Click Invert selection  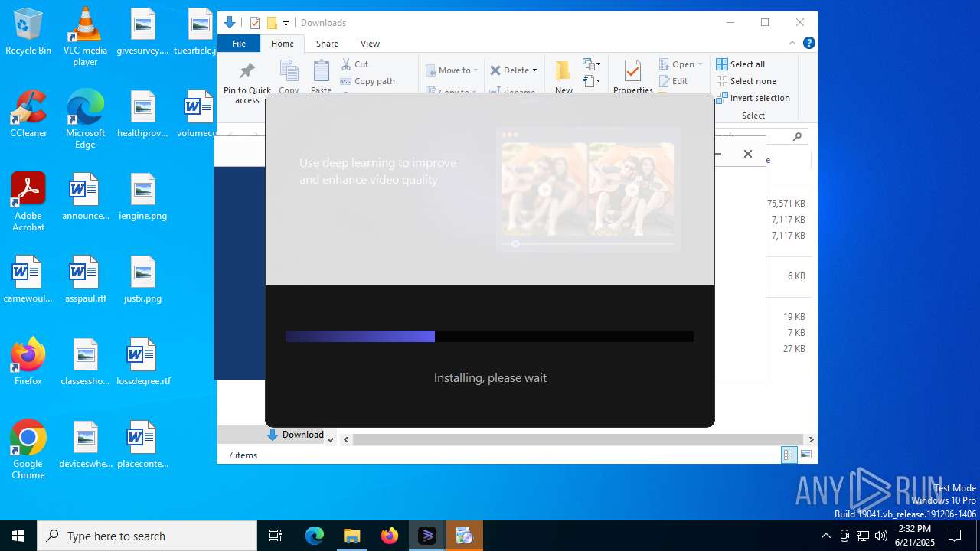click(x=753, y=98)
